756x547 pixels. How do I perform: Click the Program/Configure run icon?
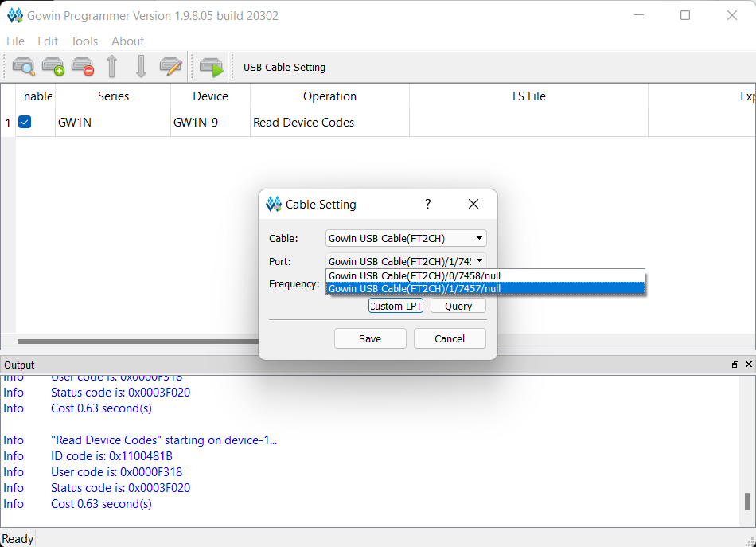212,67
